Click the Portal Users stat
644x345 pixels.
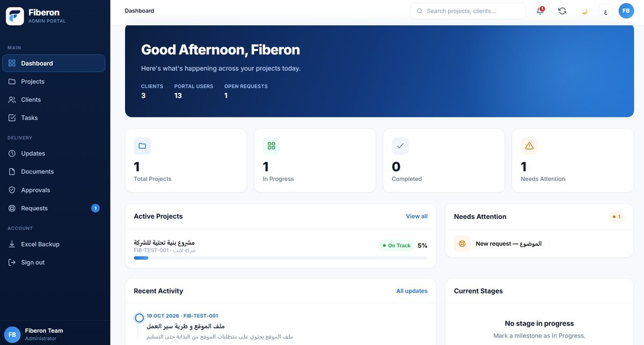[194, 91]
